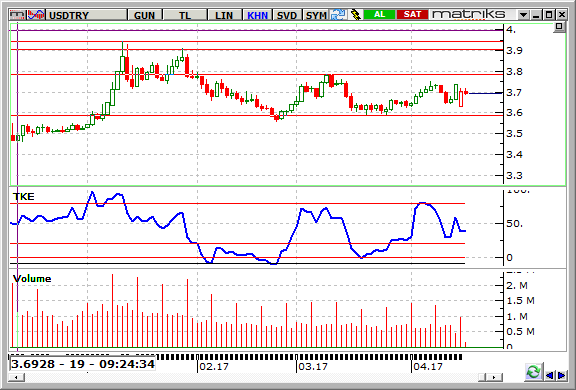Screen dimensions: 576x390
Task: Click the 3.9 price axis label
Action: (514, 51)
